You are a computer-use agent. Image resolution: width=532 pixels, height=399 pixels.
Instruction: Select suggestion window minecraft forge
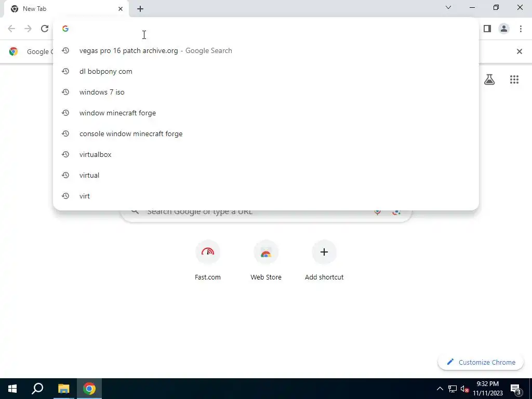click(265, 113)
